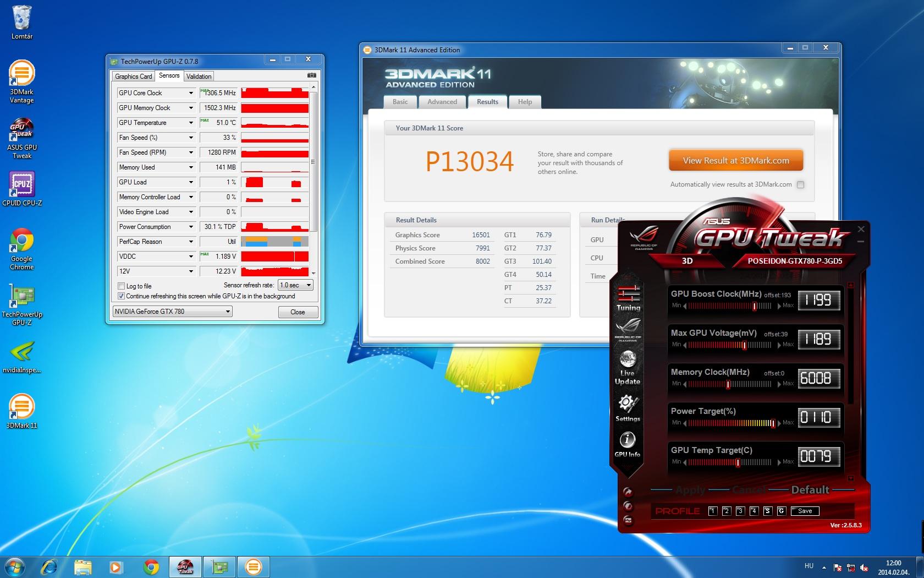Switch to Graphics Card tab in GPU-Z

133,77
